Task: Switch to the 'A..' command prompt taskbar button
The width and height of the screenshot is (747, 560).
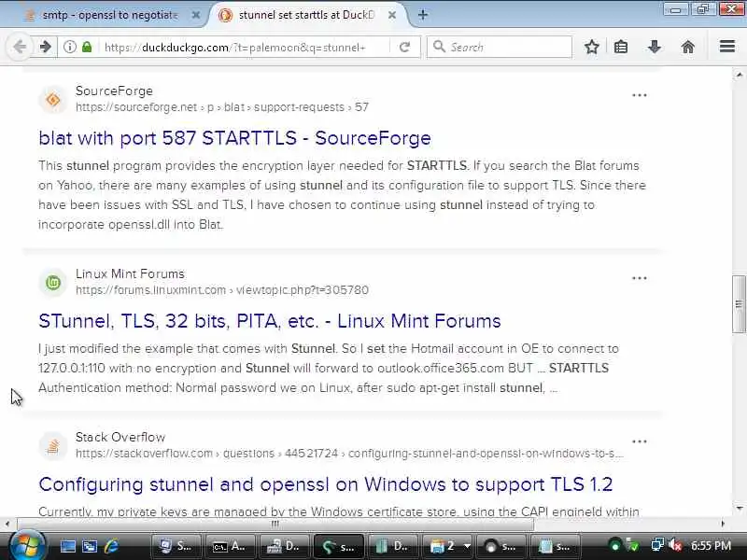Action: click(x=230, y=546)
